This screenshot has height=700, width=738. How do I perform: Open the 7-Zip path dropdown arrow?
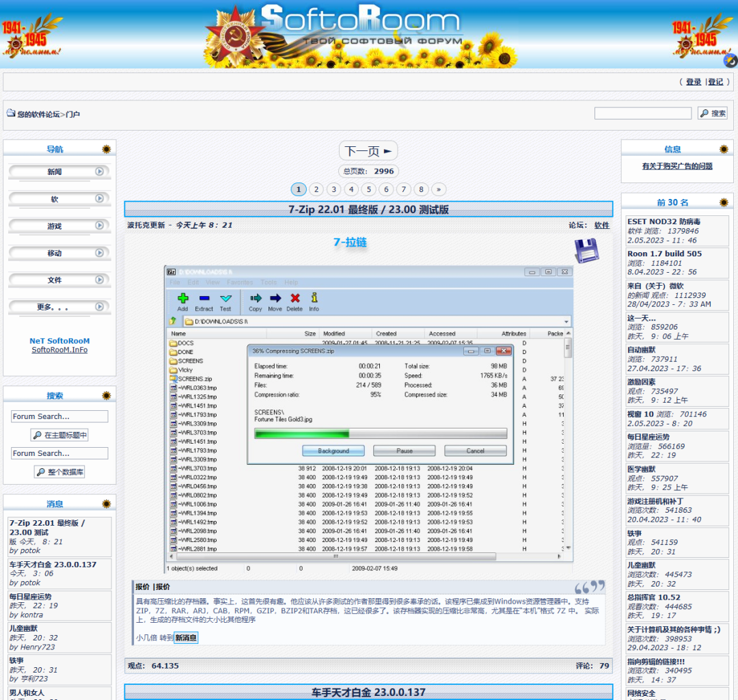pos(566,321)
